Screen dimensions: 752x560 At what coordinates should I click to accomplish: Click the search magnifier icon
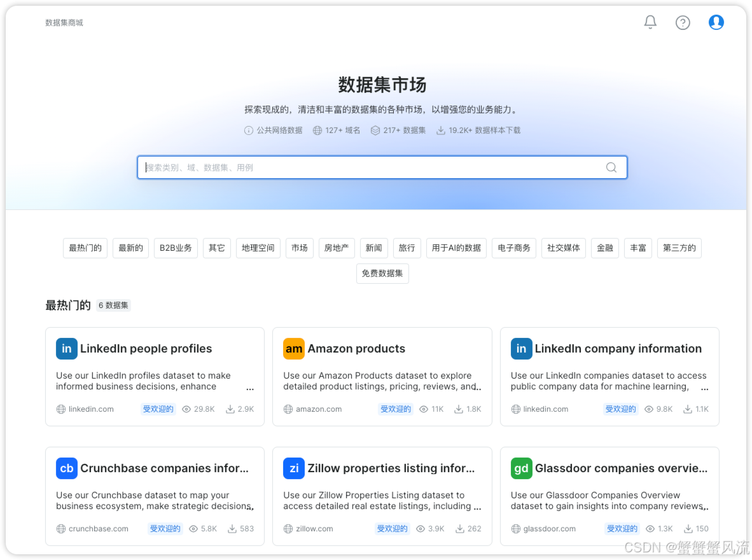click(611, 167)
